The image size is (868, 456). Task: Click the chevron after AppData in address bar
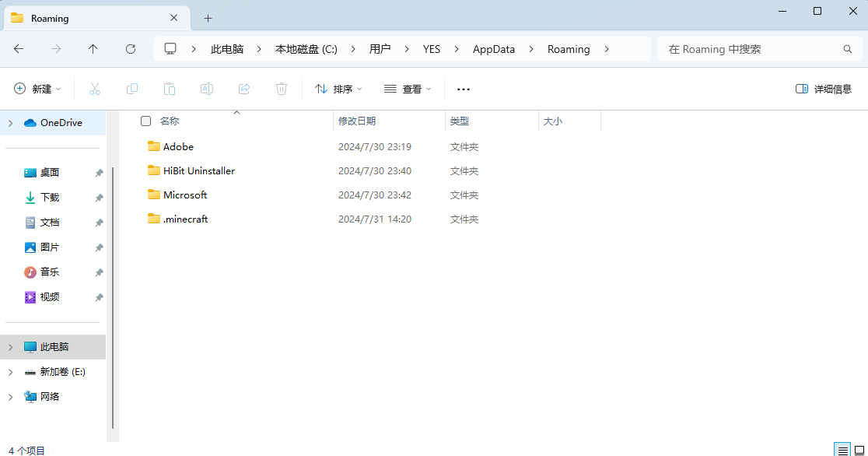click(531, 49)
